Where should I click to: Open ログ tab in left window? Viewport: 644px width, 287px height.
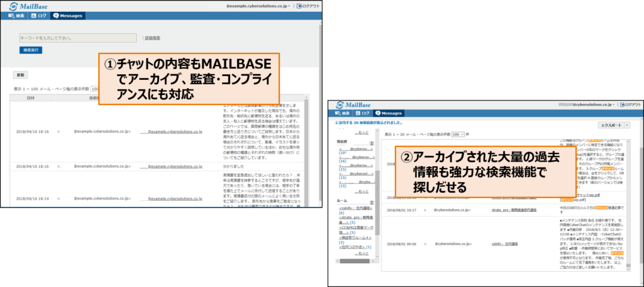(40, 16)
